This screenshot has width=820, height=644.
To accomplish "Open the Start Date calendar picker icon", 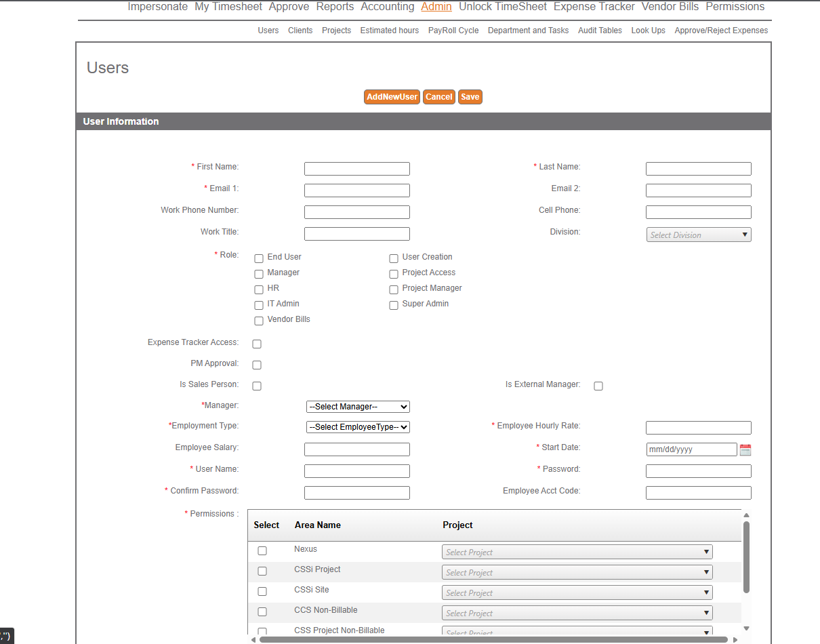I will 745,449.
